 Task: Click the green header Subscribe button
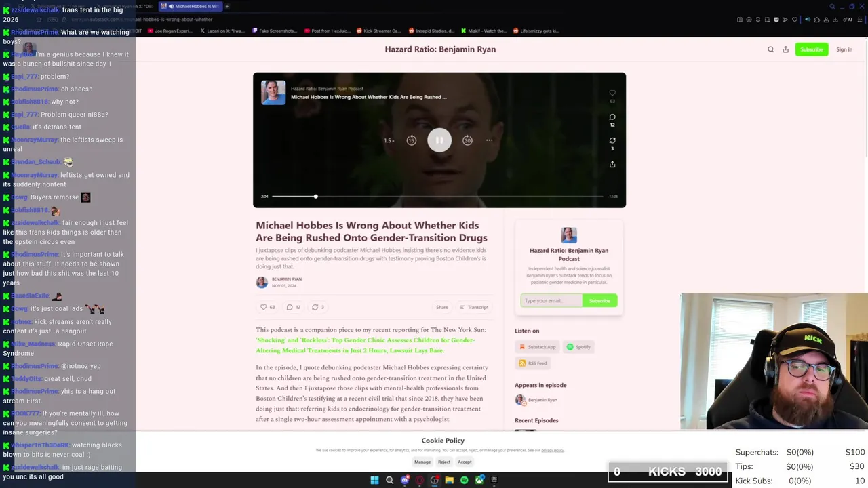812,49
